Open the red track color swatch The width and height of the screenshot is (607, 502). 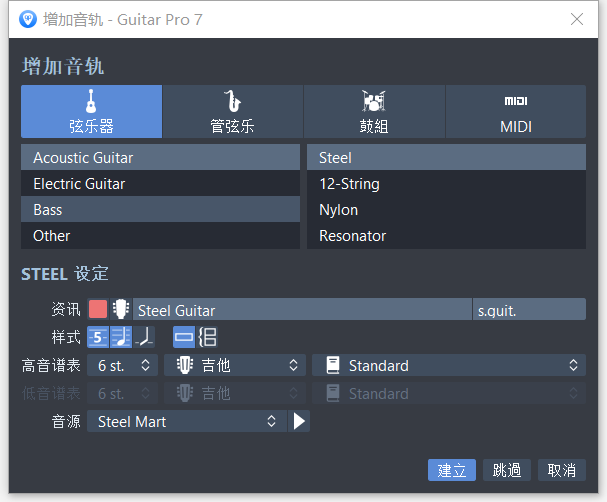coord(98,309)
